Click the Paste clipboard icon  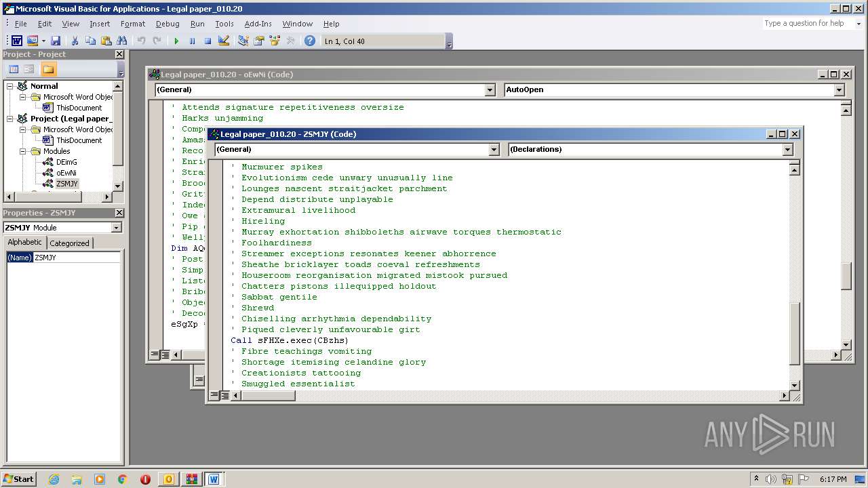(106, 41)
